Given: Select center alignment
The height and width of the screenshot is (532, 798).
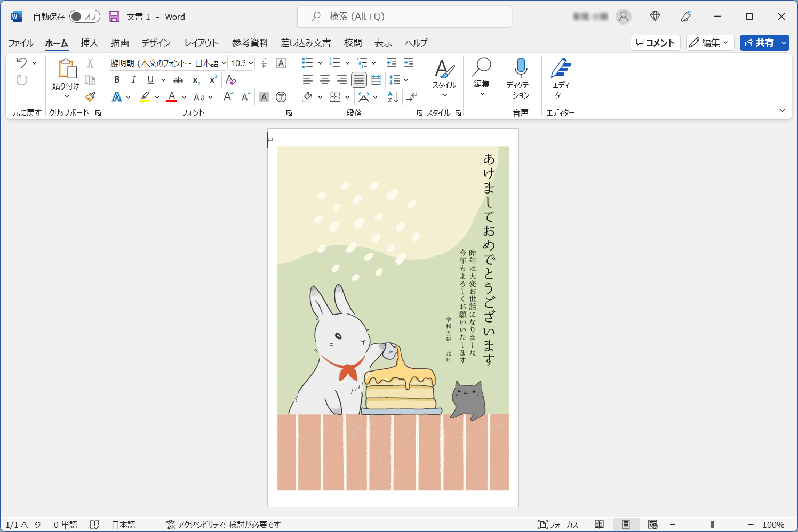Looking at the screenshot, I should (x=324, y=80).
